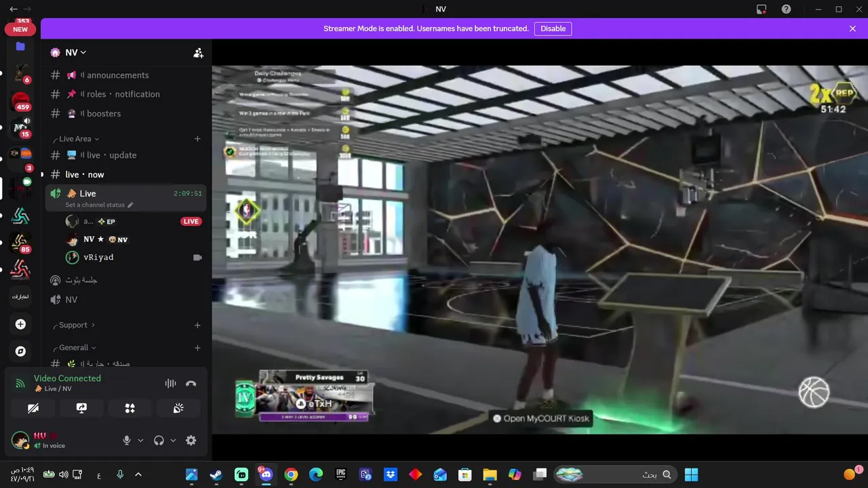Toggle noise suppression waveform icon
Screen dimensions: 868x488
pos(170,384)
